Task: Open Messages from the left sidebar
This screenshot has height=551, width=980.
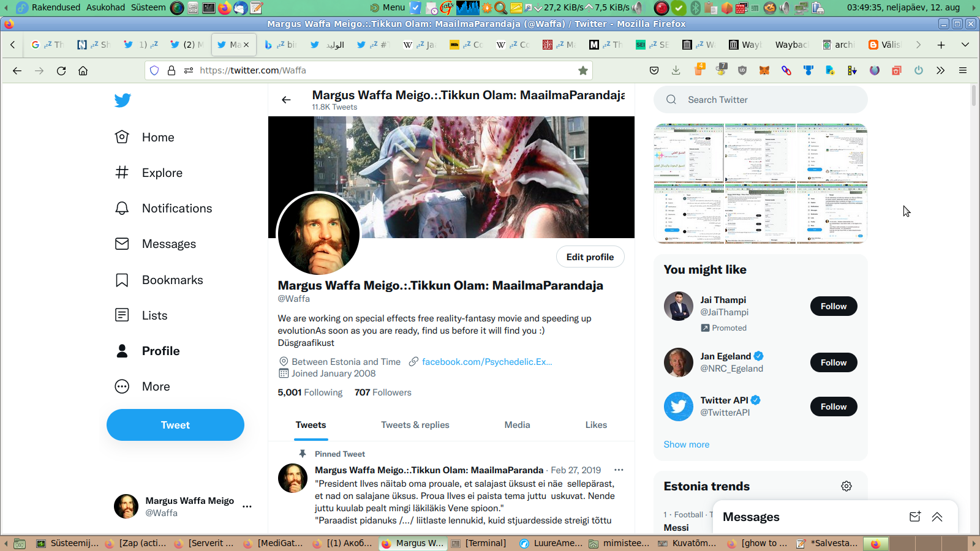Action: (x=156, y=244)
